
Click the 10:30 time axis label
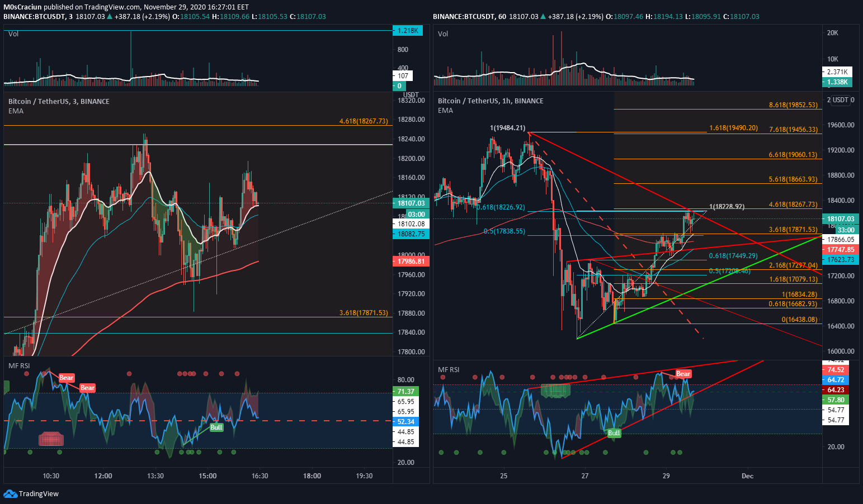click(x=51, y=476)
